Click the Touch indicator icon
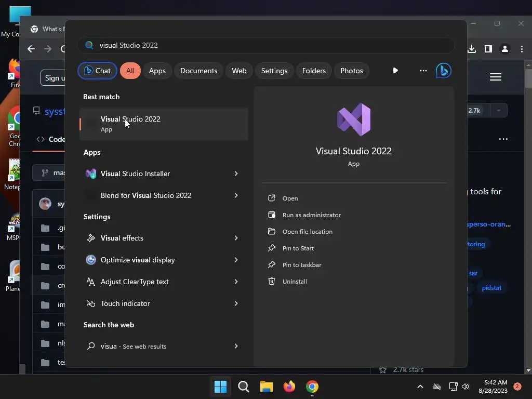Image resolution: width=532 pixels, height=399 pixels. 90,303
